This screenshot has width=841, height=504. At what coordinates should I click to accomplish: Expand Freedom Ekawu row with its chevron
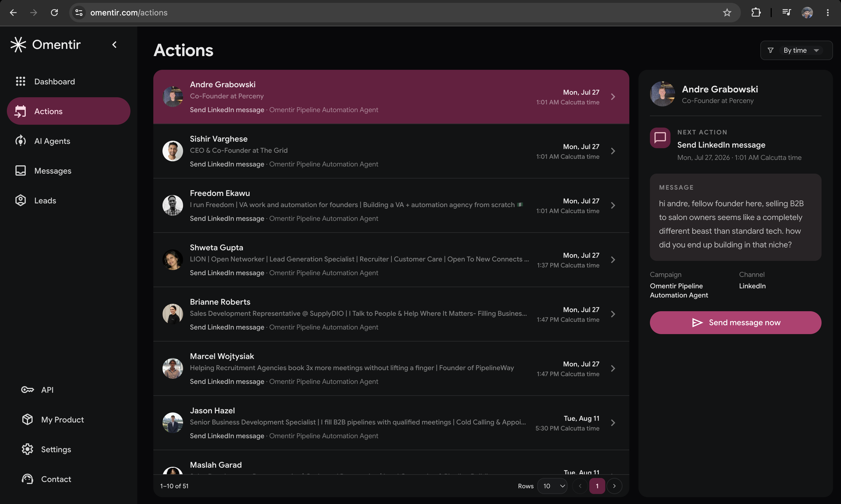[613, 205]
